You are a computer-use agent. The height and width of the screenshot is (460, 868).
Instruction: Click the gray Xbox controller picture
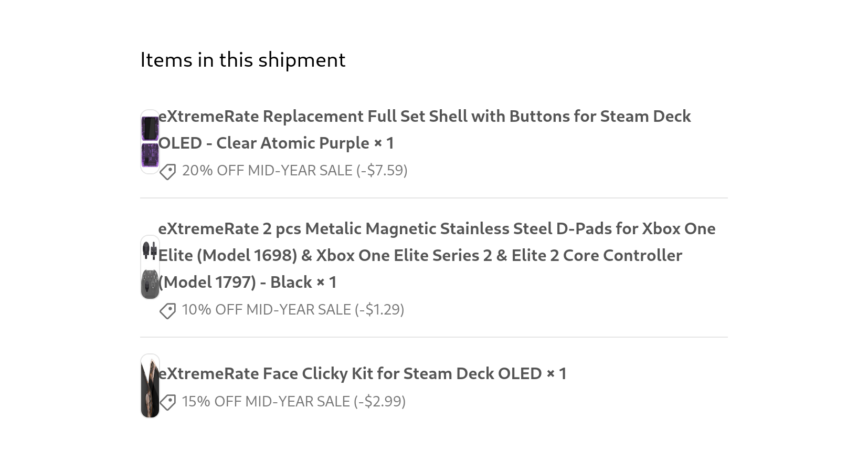coord(150,284)
